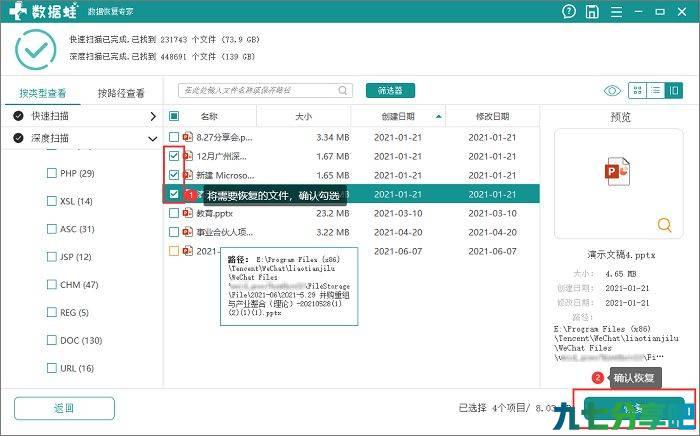Click the 23.2 MB size cell
700x436 pixels.
(x=333, y=213)
